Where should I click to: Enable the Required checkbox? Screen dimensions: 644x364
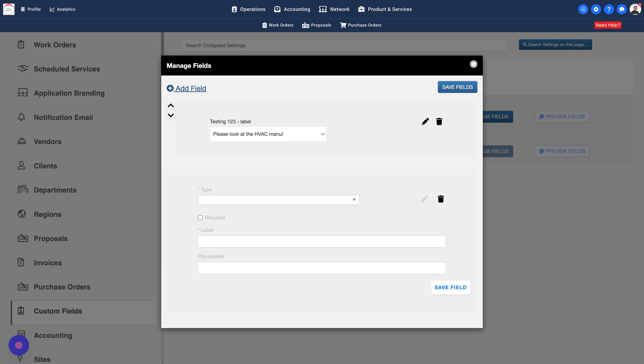point(200,218)
